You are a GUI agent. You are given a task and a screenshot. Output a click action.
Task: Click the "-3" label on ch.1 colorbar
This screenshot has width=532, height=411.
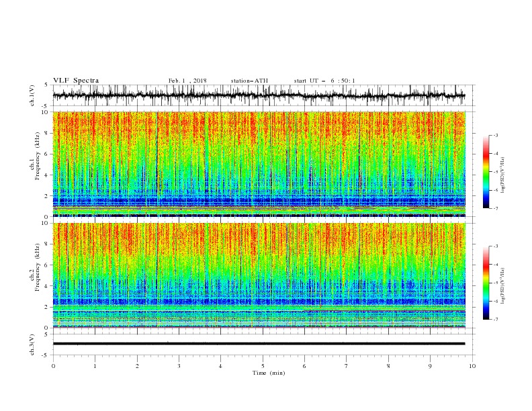coord(496,135)
